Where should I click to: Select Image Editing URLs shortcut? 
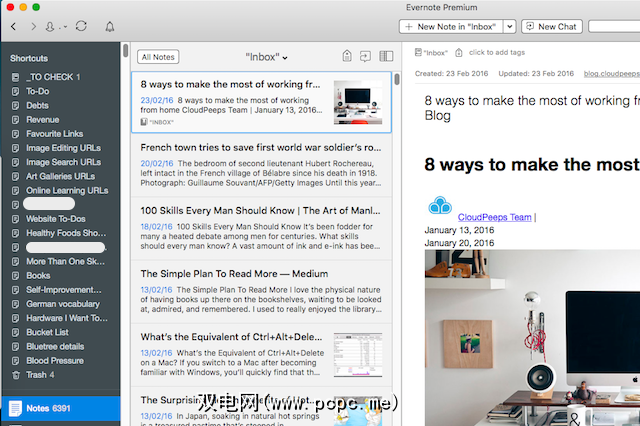coord(63,148)
